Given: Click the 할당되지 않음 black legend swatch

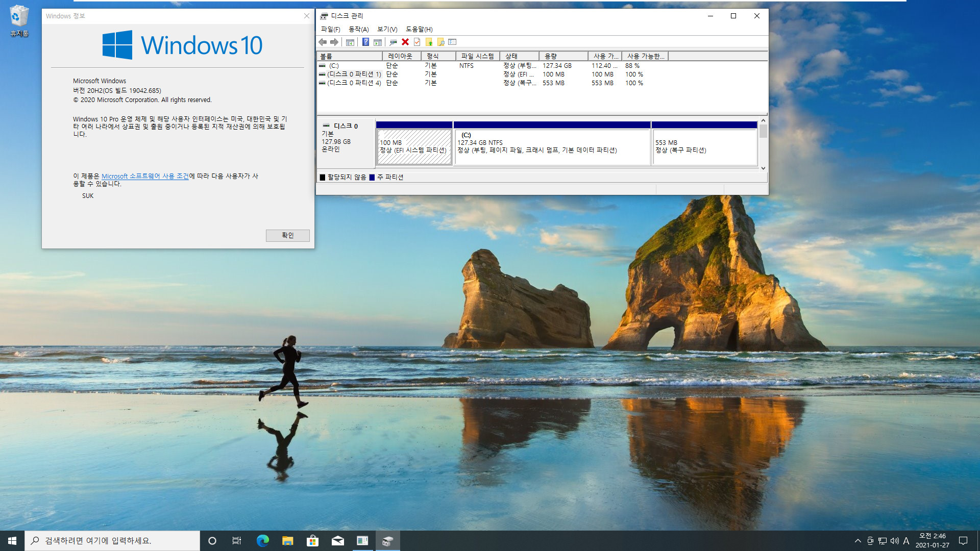Looking at the screenshot, I should click(322, 178).
